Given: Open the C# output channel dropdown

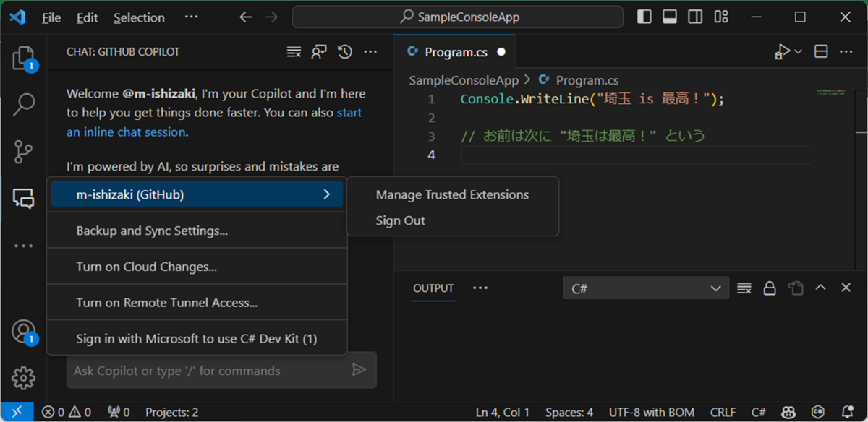Looking at the screenshot, I should coord(645,288).
